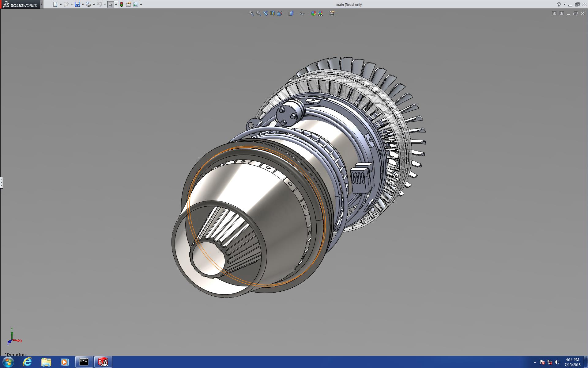Viewport: 588px width, 368px height.
Task: Click the Rebuild traffic light icon
Action: click(x=122, y=4)
